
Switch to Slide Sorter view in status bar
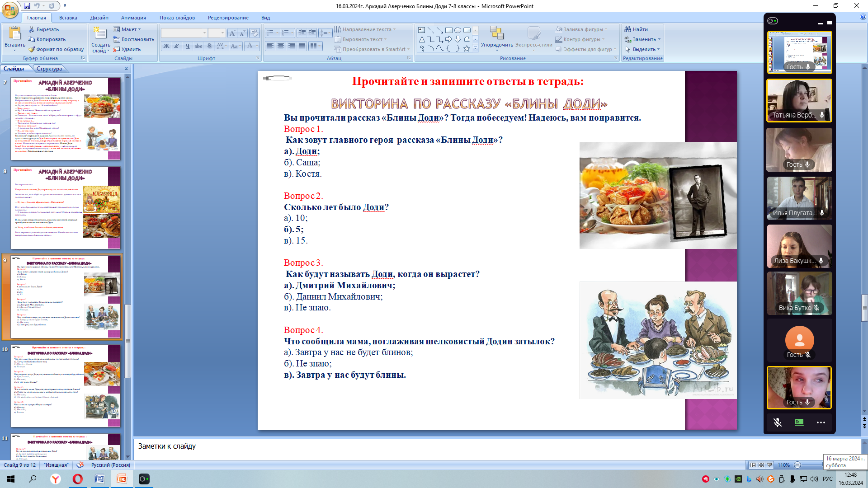[761, 465]
